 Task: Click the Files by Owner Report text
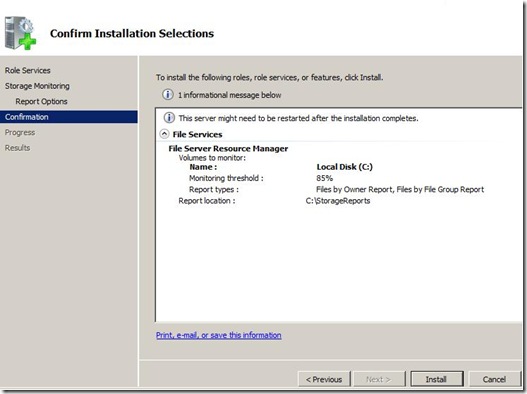[354, 189]
